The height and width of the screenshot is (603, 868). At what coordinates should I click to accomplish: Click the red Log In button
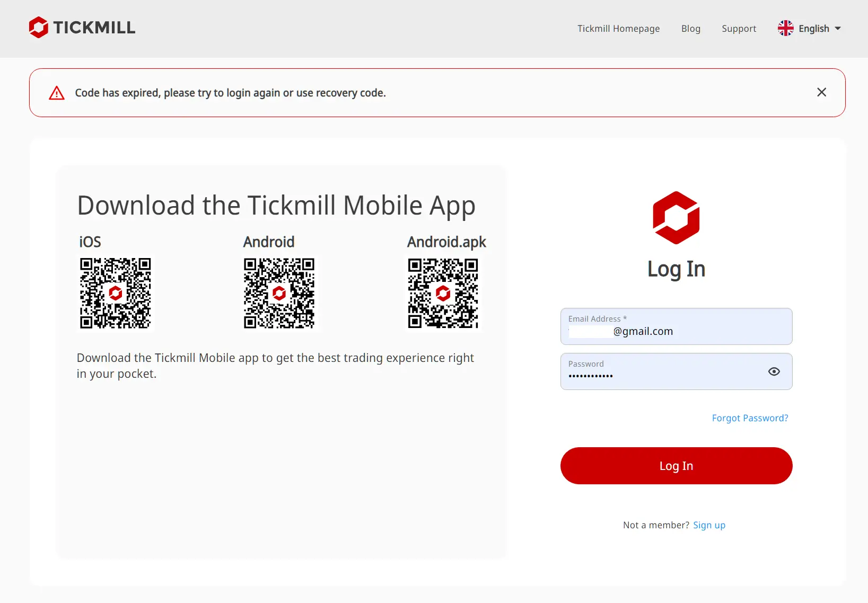point(676,466)
